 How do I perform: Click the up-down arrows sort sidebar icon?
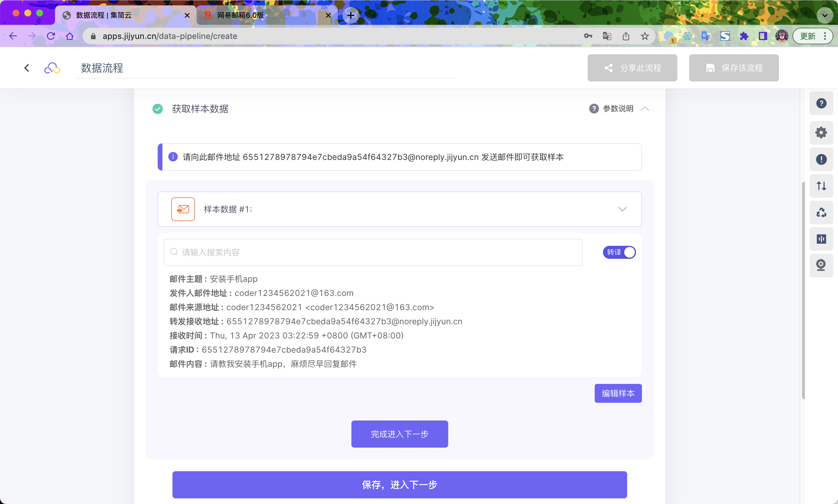click(821, 186)
